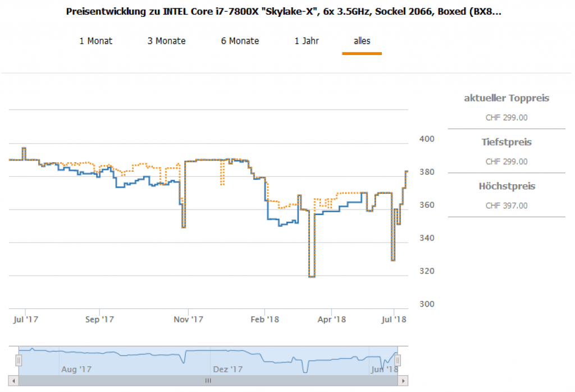Click the Dez '17 label in navigator
This screenshot has width=575, height=392.
pyautogui.click(x=228, y=370)
